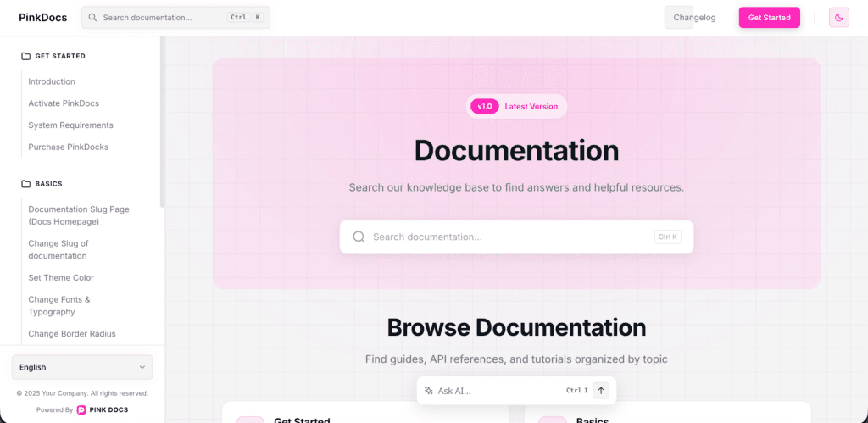This screenshot has height=423, width=868.
Task: Click the Ask AI sparkle icon
Action: pyautogui.click(x=428, y=391)
